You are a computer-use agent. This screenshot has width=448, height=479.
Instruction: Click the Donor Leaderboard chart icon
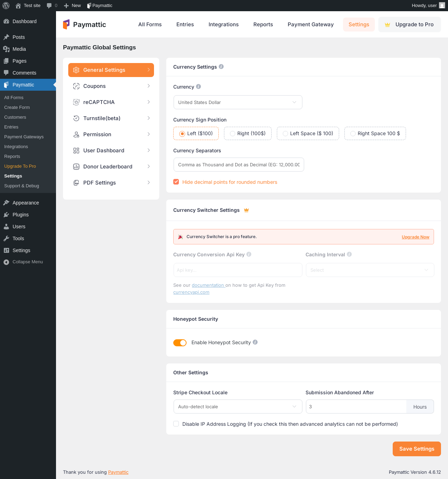click(76, 167)
